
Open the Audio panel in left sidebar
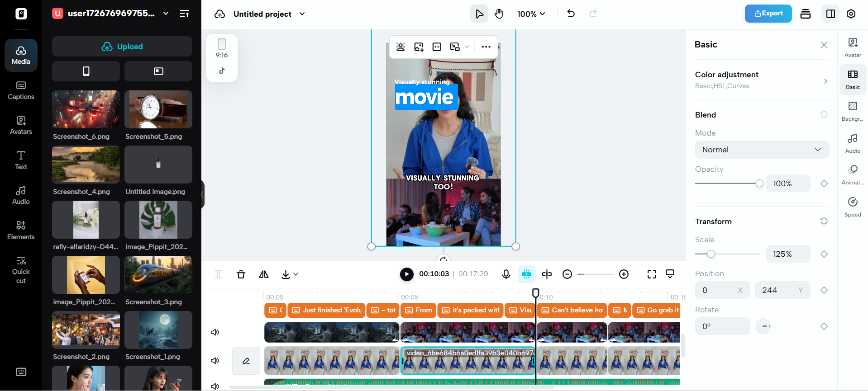tap(21, 195)
